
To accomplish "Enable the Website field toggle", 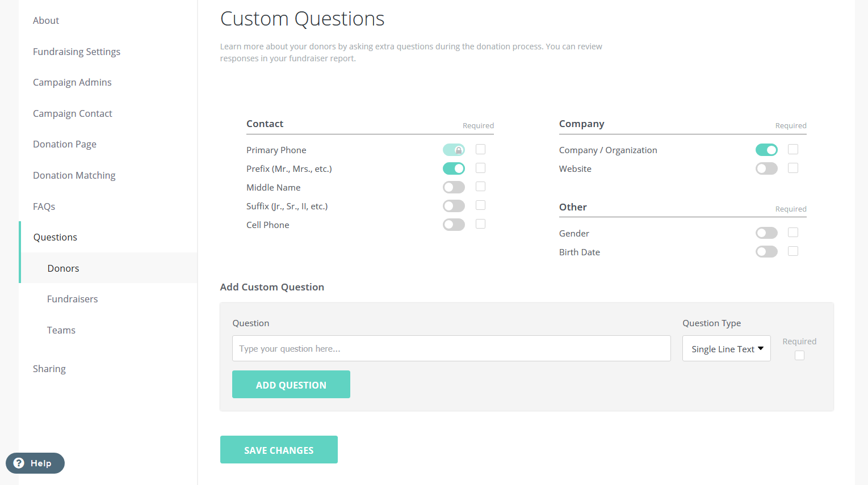I will [x=766, y=168].
